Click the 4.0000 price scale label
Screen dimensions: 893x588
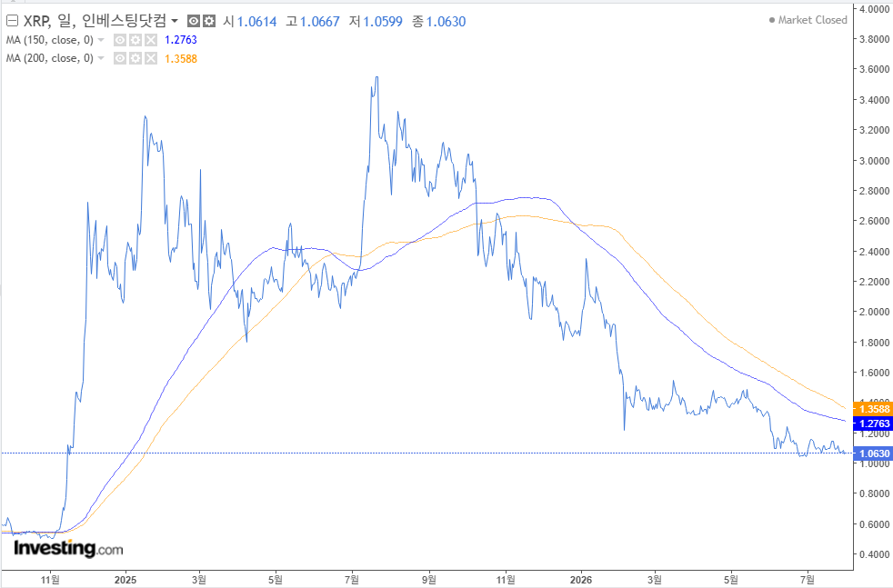[874, 9]
